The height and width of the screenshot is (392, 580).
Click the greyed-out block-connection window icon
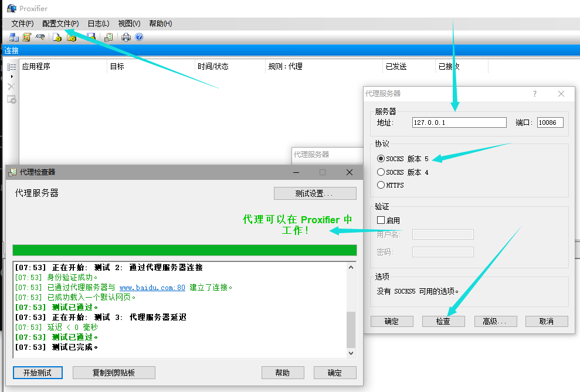coord(12,100)
